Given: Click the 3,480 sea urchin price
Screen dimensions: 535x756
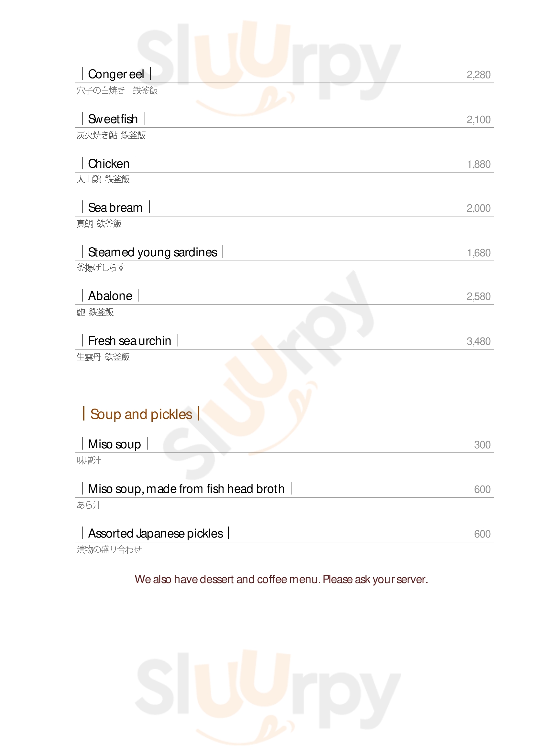Looking at the screenshot, I should click(x=478, y=341).
